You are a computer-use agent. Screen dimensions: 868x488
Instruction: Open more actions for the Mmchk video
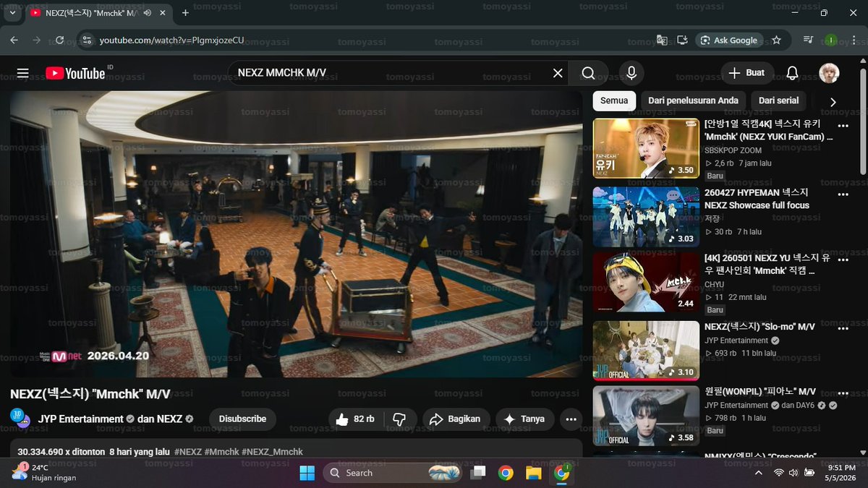click(x=571, y=419)
